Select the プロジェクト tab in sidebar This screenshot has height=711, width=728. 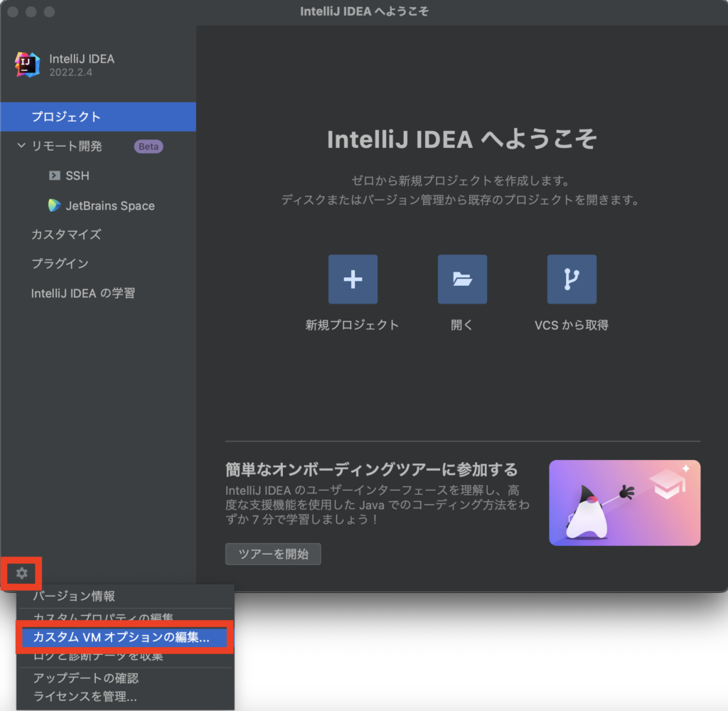[x=98, y=117]
